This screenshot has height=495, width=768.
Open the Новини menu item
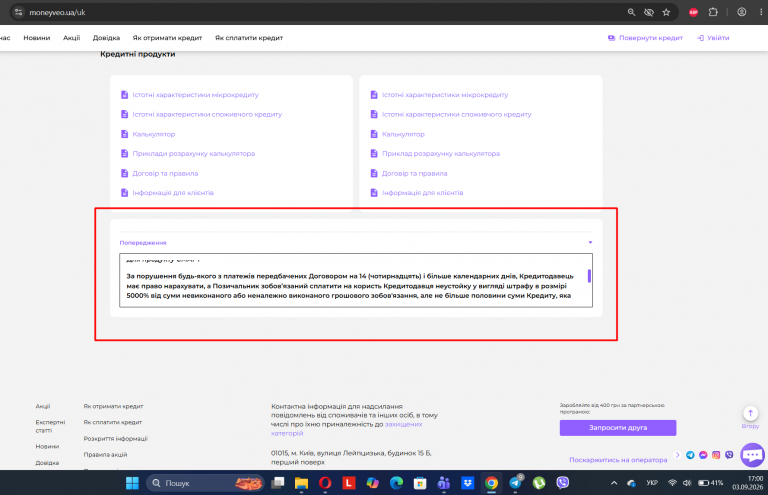(x=37, y=38)
